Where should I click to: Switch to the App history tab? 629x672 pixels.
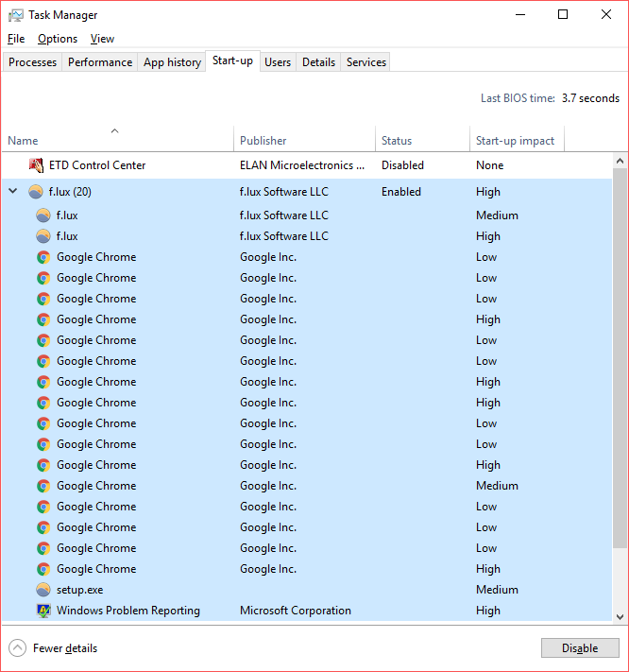click(172, 62)
